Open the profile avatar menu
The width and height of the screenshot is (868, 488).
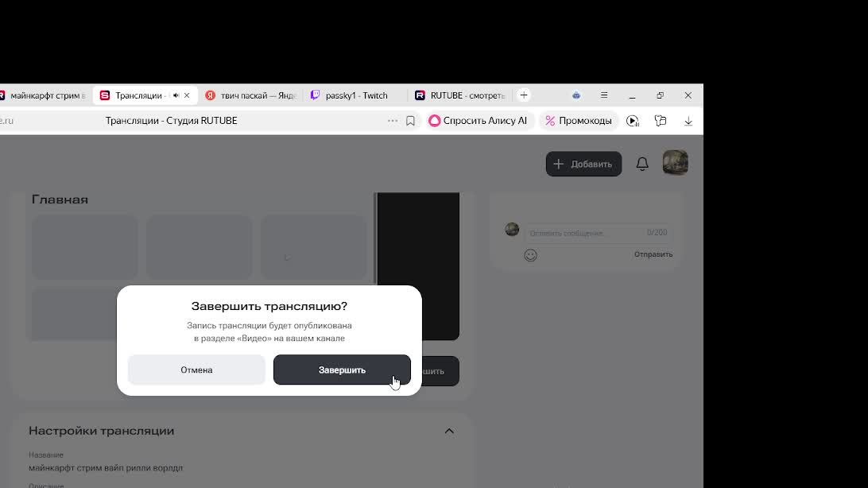click(676, 163)
